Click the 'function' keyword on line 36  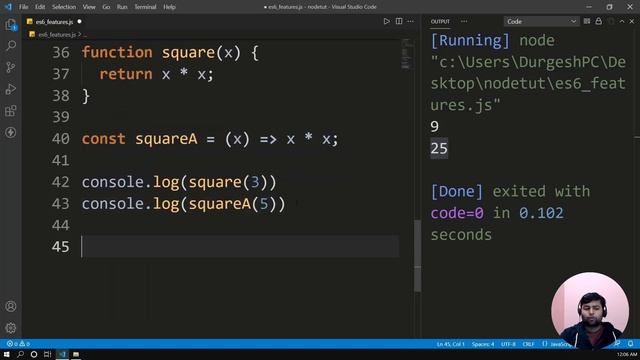117,52
